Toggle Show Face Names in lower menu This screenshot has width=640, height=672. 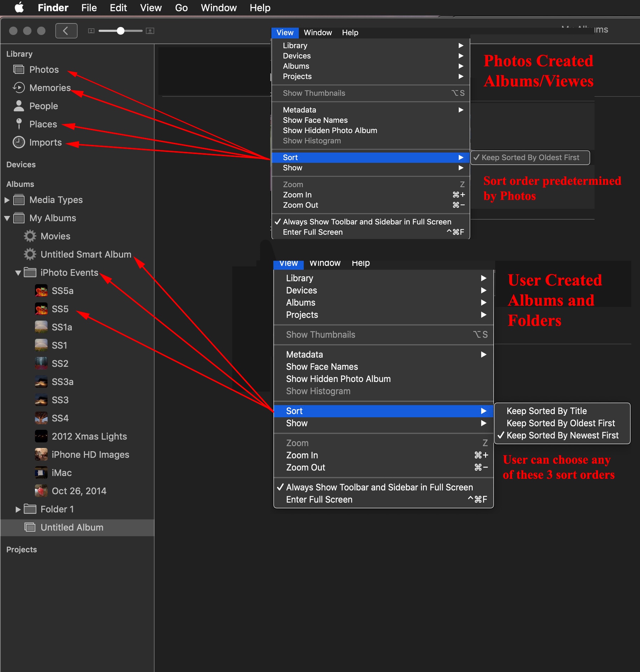pos(384,367)
